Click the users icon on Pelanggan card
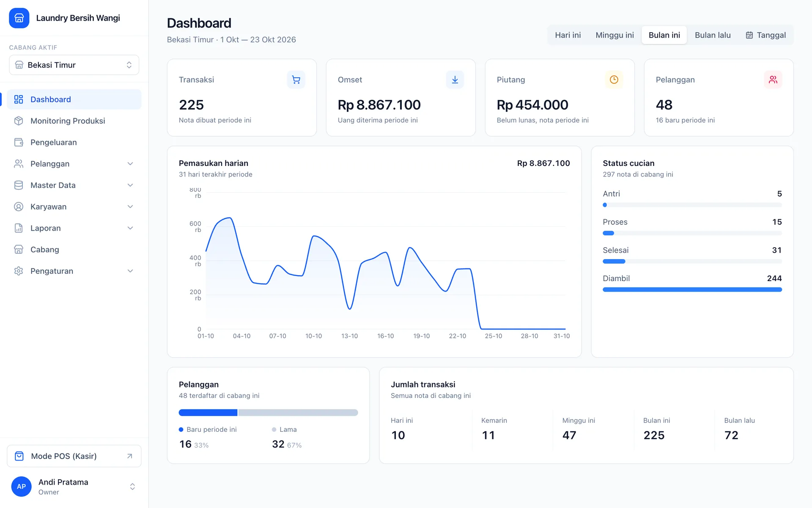This screenshot has width=812, height=508. pyautogui.click(x=773, y=80)
